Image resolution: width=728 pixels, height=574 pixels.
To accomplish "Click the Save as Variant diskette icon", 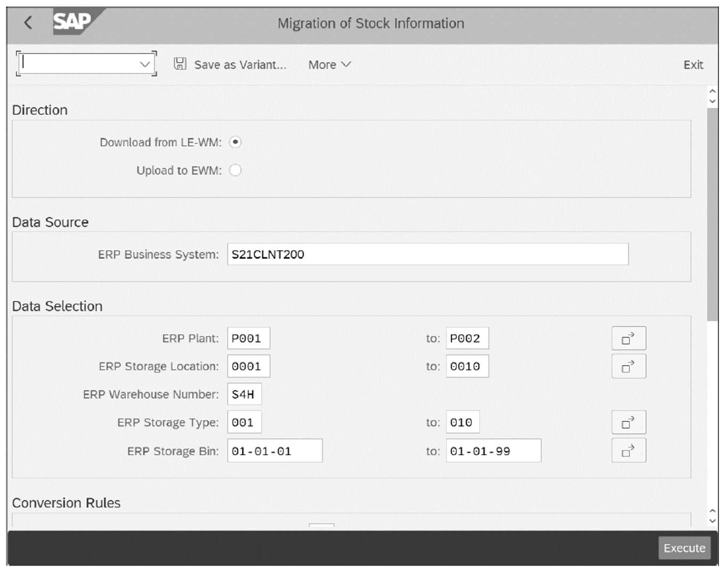I will click(180, 63).
